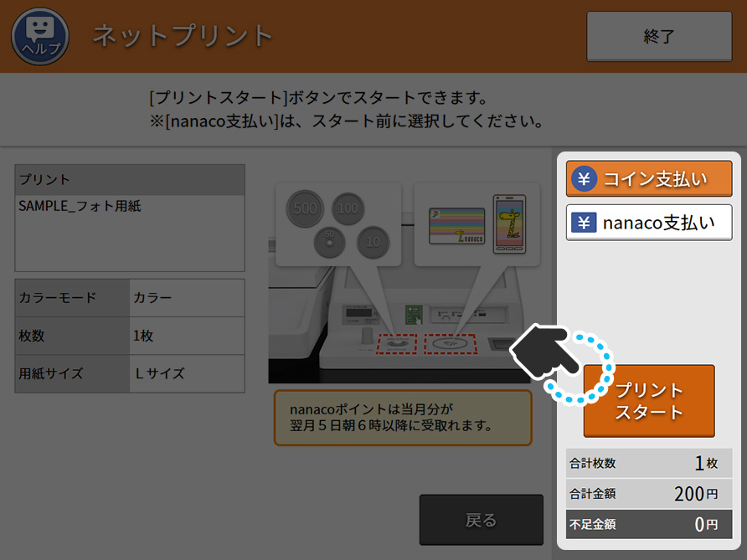Image resolution: width=747 pixels, height=560 pixels.
Task: Click the 10 yen coin icon
Action: [373, 242]
